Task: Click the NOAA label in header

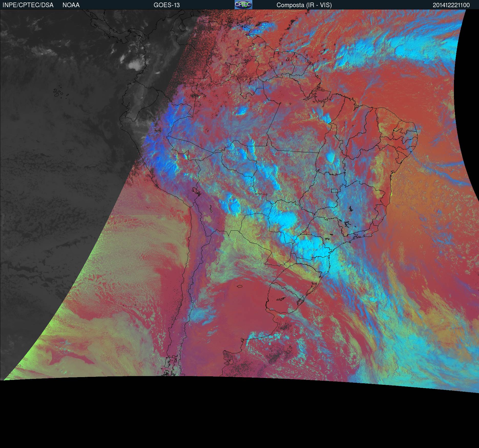Action: pos(71,5)
